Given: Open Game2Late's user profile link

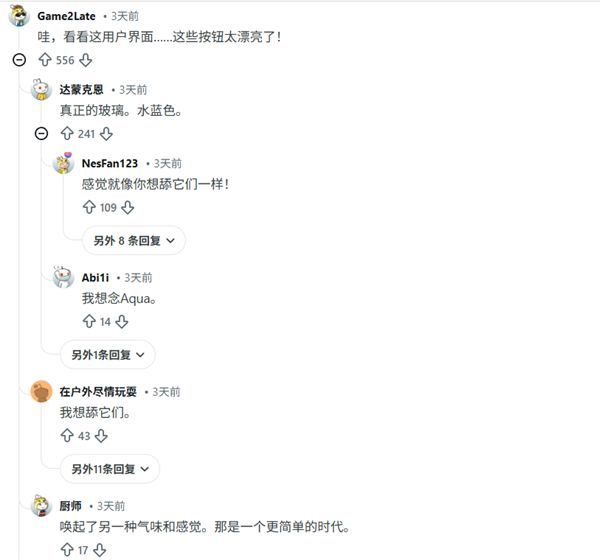Looking at the screenshot, I should click(x=66, y=16).
